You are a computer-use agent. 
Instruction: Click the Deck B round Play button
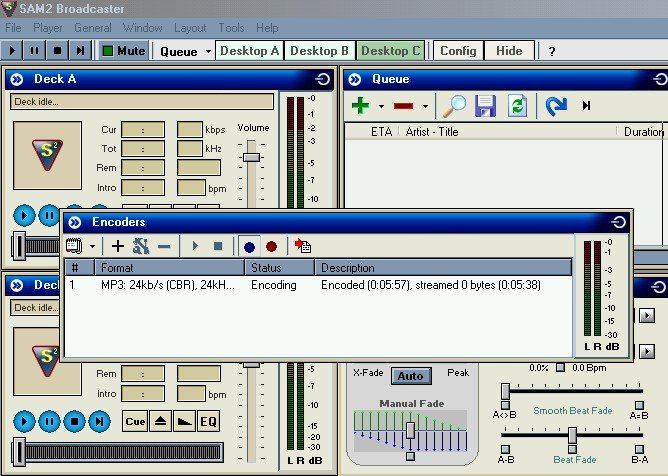click(24, 422)
